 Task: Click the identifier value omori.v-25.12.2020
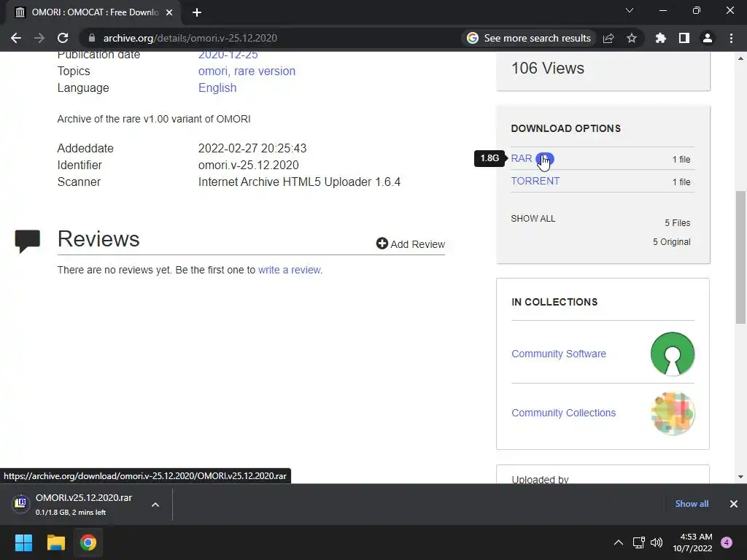click(x=248, y=166)
